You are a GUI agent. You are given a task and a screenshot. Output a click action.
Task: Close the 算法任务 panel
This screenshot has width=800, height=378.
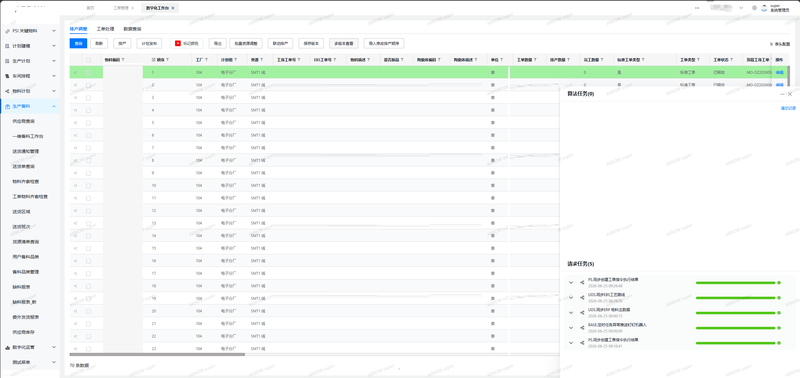click(x=790, y=94)
